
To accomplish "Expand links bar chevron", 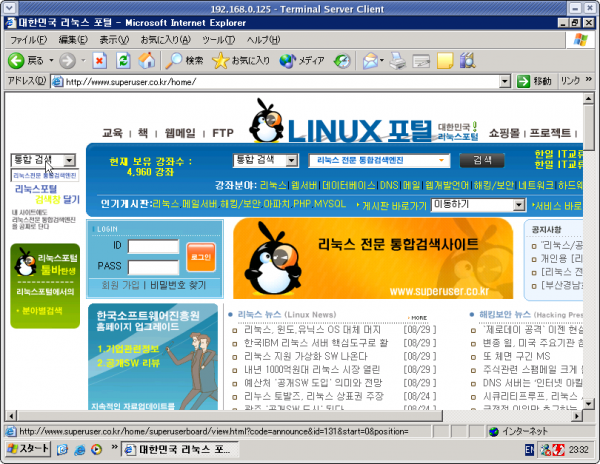I will 589,79.
